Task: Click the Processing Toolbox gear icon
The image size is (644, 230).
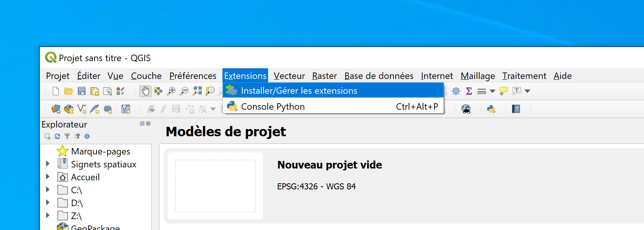Action: tap(456, 91)
